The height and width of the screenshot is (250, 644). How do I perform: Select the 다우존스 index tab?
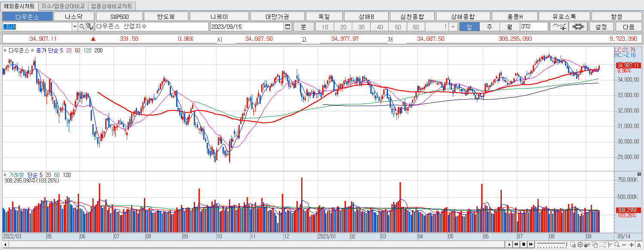27,16
